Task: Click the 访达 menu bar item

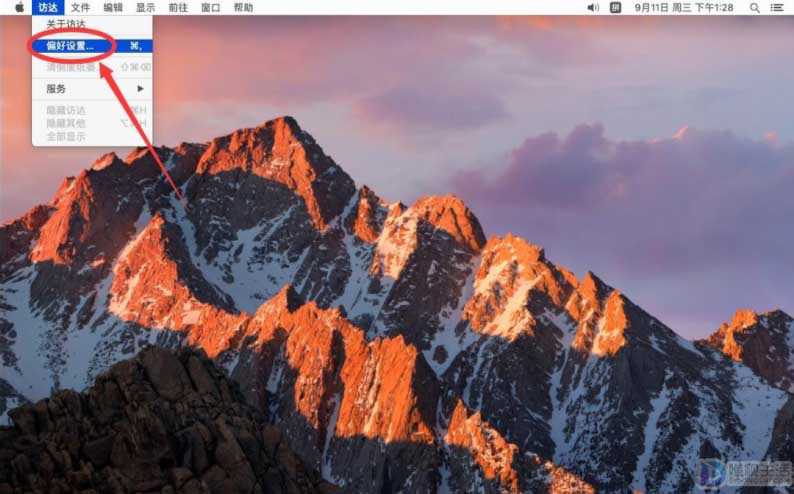Action: 48,8
